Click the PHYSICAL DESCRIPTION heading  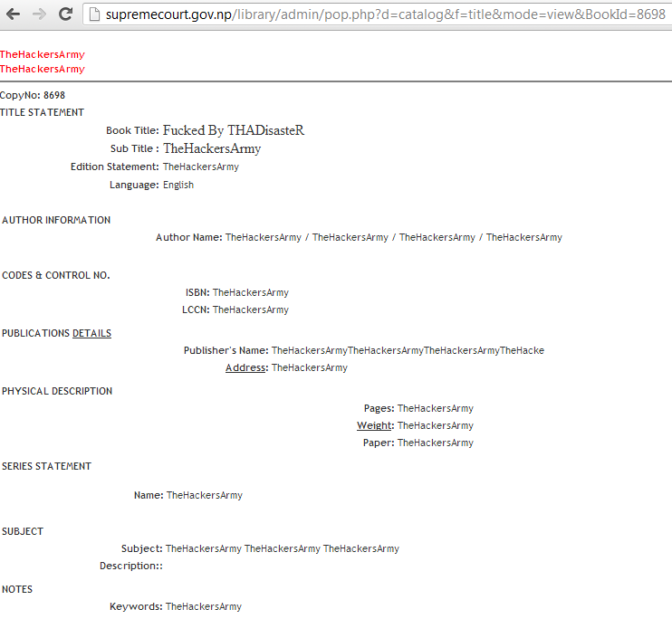pos(57,391)
